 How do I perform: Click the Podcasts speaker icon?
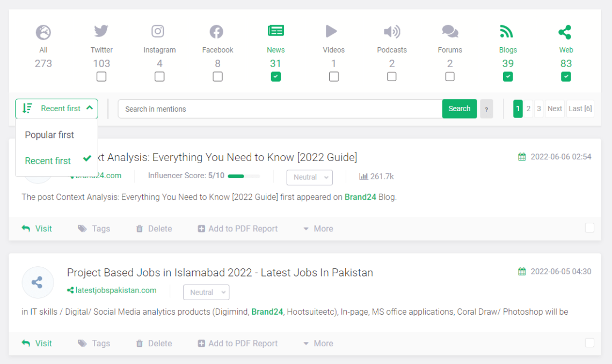tap(392, 32)
